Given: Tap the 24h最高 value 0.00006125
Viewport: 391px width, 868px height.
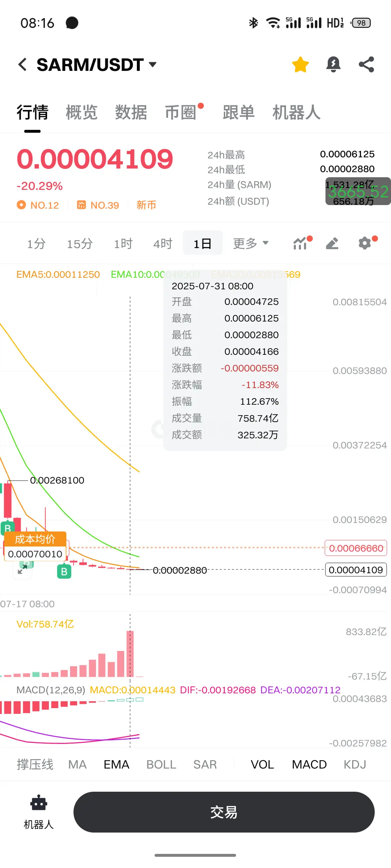Looking at the screenshot, I should tap(347, 154).
